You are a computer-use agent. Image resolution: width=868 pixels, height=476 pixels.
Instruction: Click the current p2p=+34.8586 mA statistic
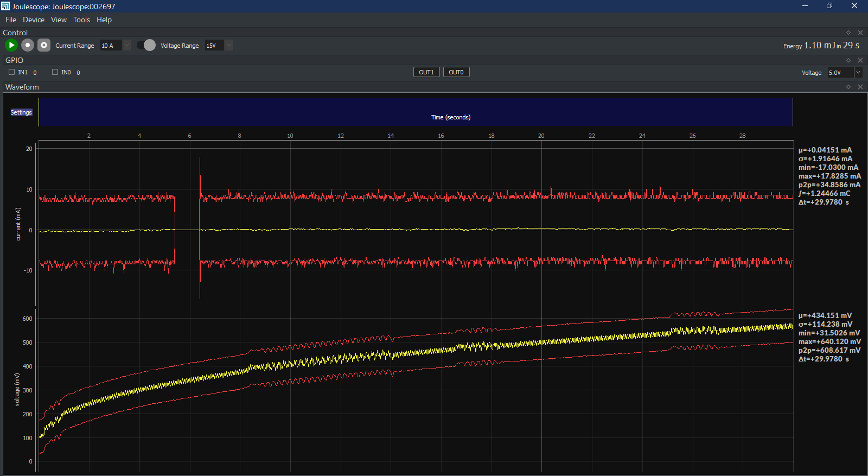[x=829, y=185]
